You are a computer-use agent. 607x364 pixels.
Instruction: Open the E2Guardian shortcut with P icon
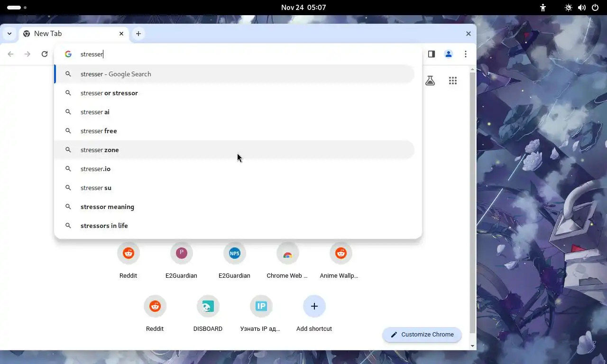[182, 260]
